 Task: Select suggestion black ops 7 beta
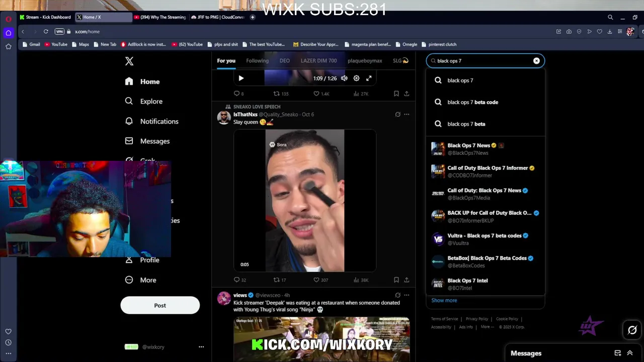[485, 124]
